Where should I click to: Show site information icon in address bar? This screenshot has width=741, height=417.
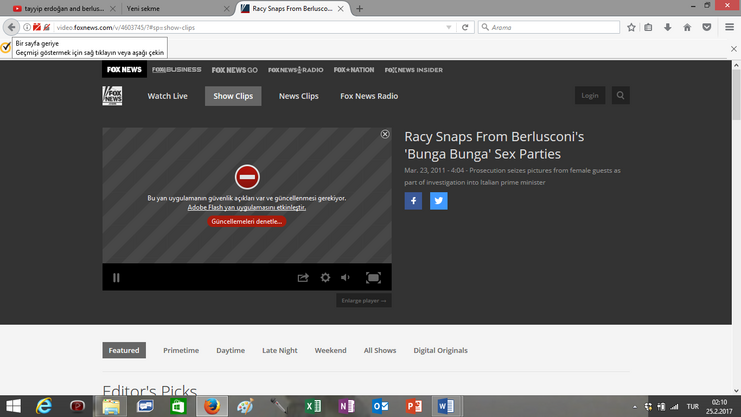coord(27,27)
